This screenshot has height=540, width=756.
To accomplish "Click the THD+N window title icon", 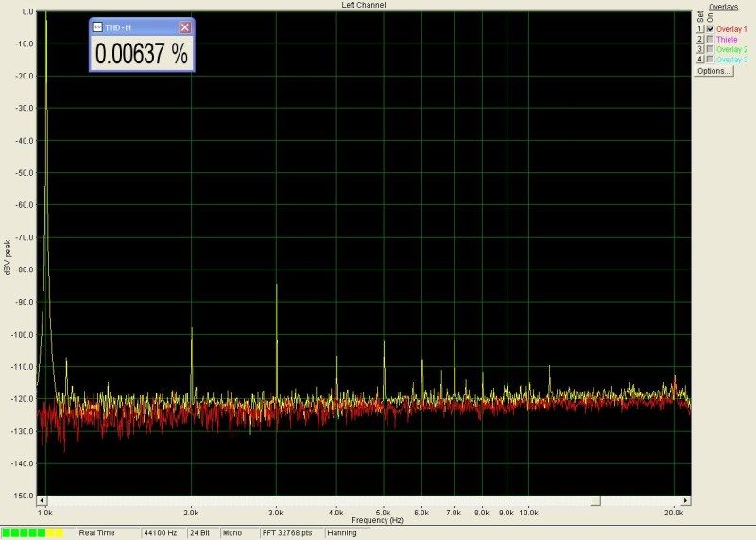I will pyautogui.click(x=97, y=27).
